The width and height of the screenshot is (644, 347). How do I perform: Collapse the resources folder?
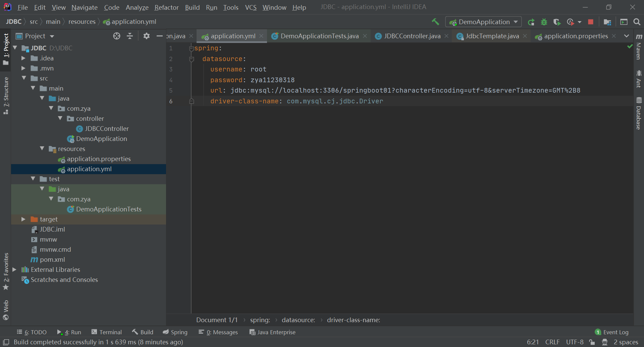[x=42, y=149]
